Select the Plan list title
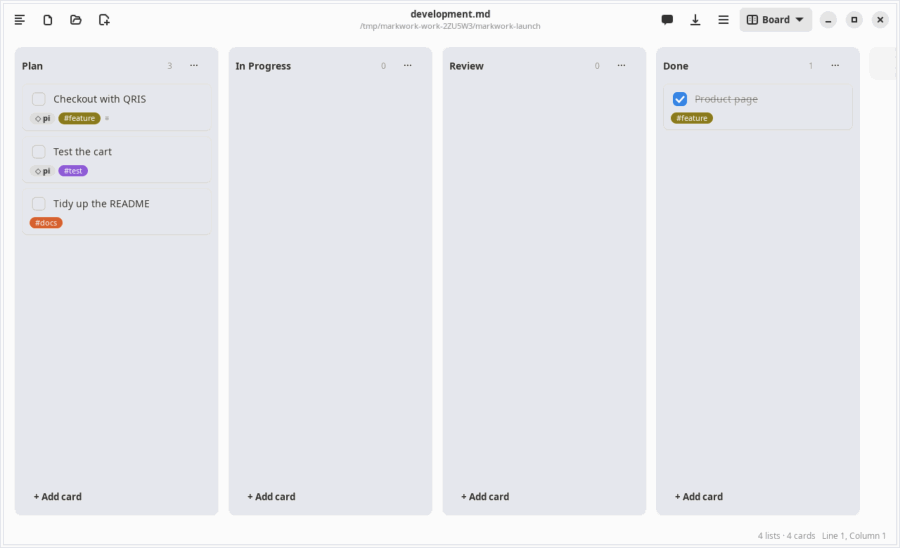This screenshot has width=900, height=548. click(x=32, y=66)
